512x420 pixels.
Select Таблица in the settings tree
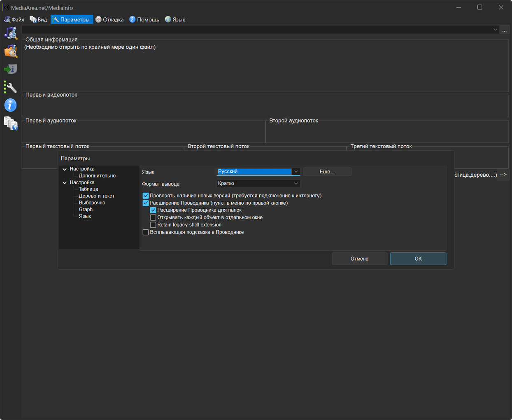coord(88,189)
